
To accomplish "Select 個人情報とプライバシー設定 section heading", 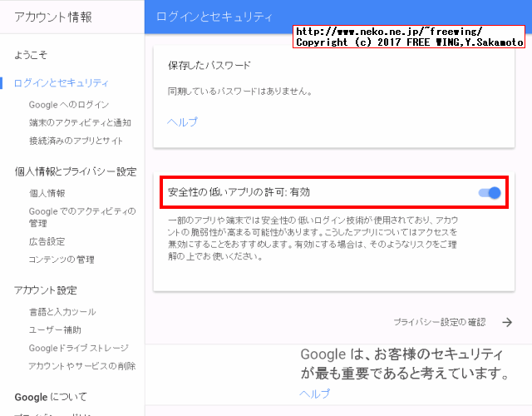I will (76, 171).
